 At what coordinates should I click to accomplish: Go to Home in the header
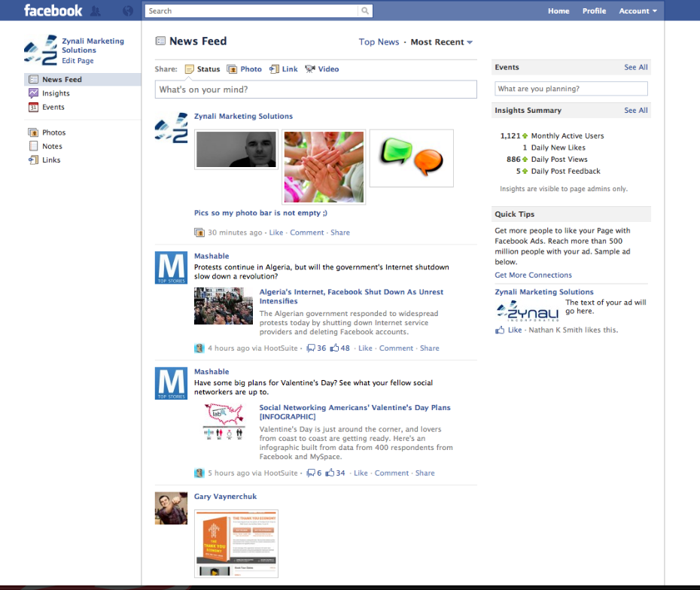pos(558,11)
